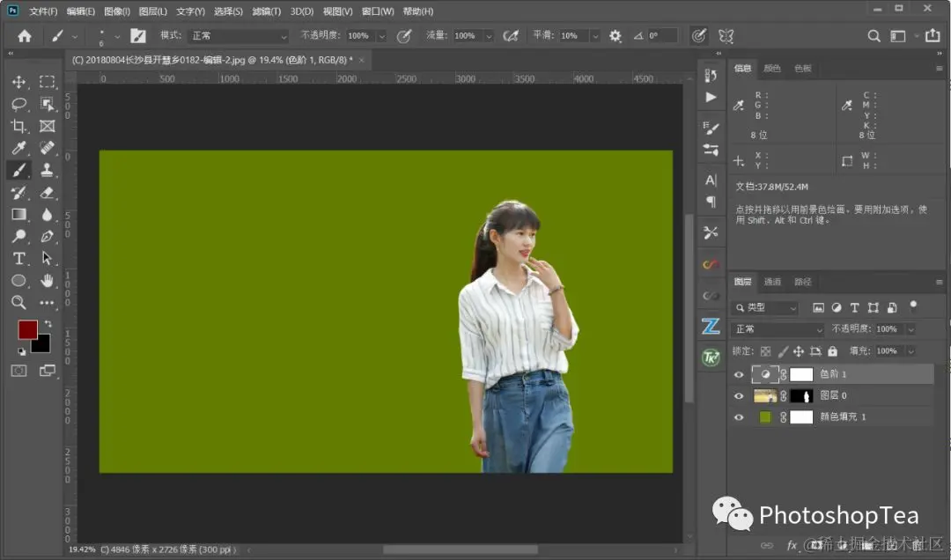Toggle symmetry paint butterfly icon
This screenshot has height=560, width=951.
click(x=726, y=36)
